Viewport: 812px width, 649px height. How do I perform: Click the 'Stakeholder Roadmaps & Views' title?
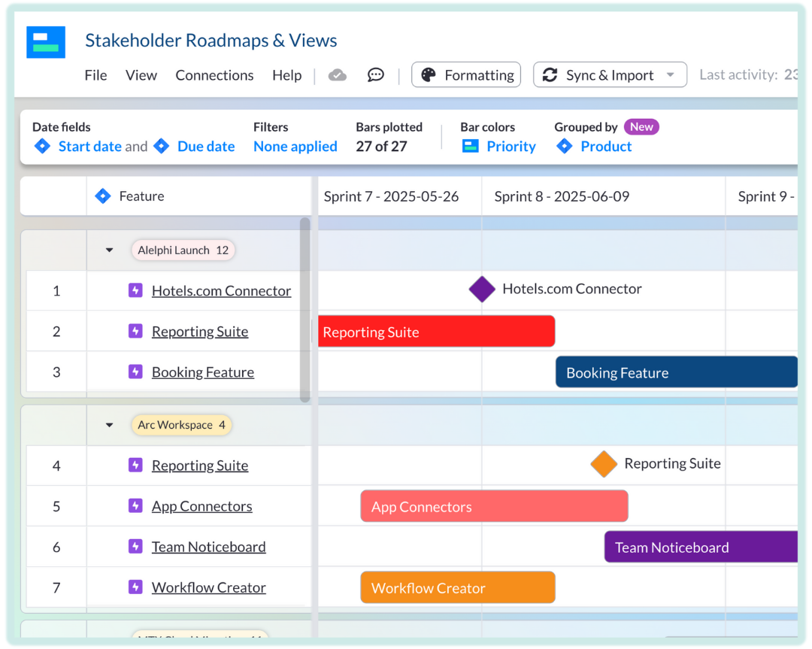click(211, 41)
